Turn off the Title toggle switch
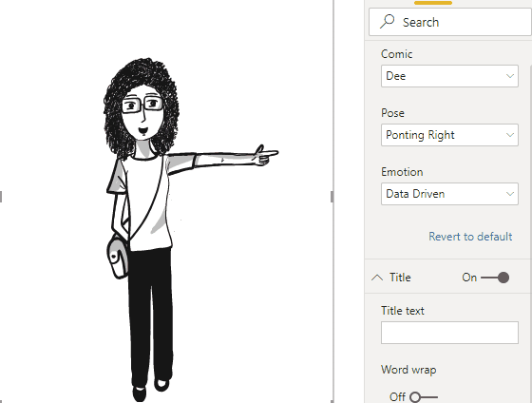The height and width of the screenshot is (403, 532). [x=495, y=278]
